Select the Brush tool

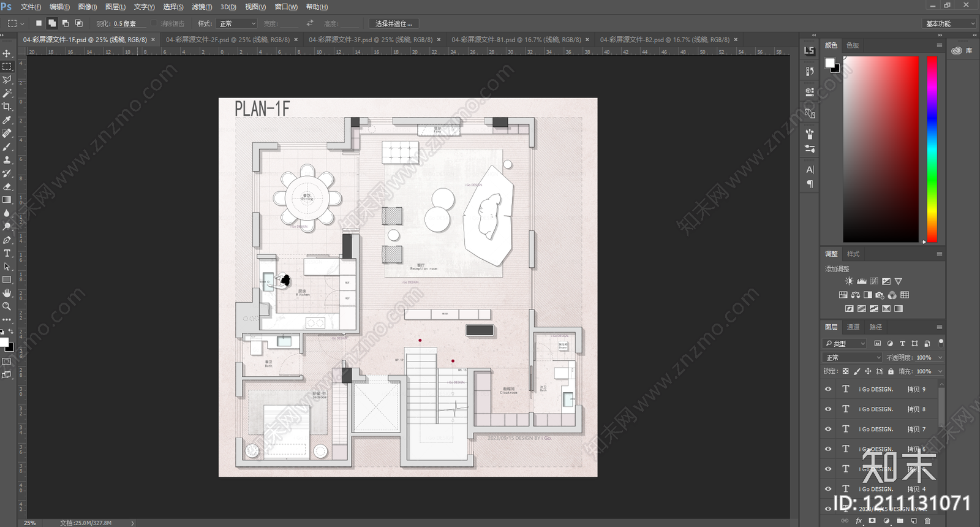(x=7, y=146)
